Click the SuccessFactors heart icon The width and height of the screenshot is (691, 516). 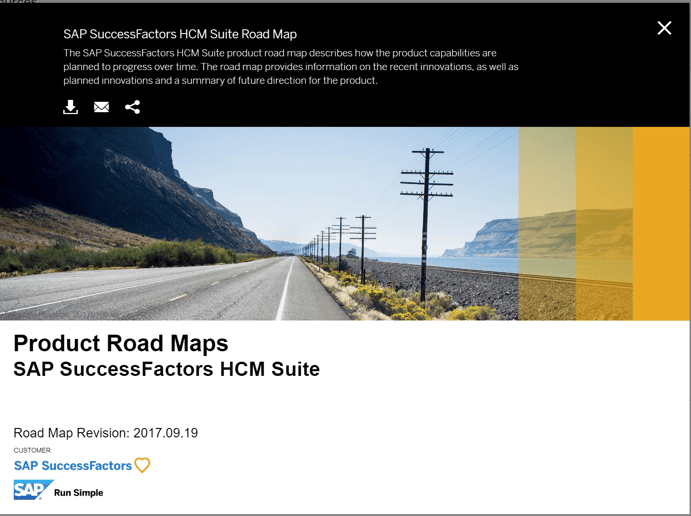pos(142,465)
